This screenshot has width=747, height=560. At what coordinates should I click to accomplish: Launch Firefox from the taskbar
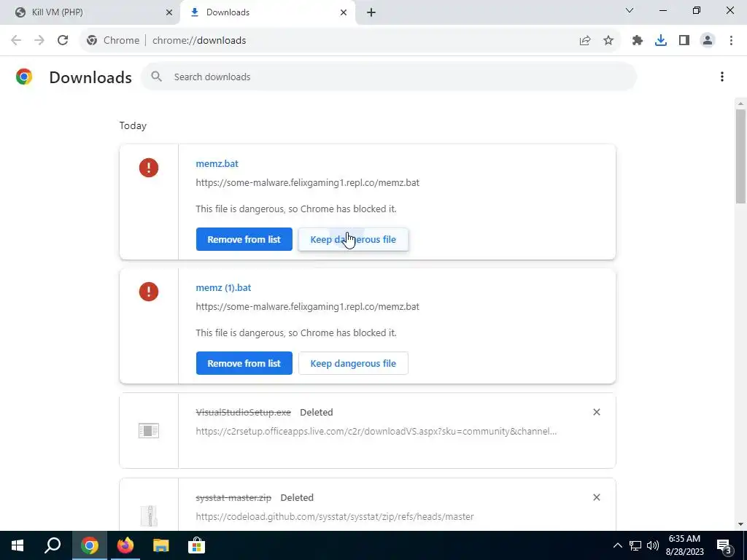pos(125,545)
